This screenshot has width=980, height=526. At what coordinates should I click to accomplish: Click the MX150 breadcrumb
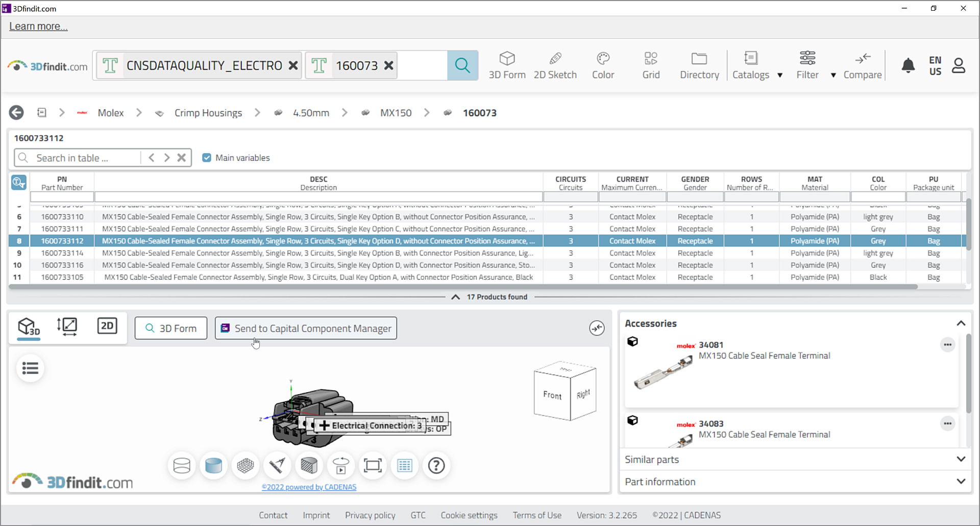pos(396,113)
